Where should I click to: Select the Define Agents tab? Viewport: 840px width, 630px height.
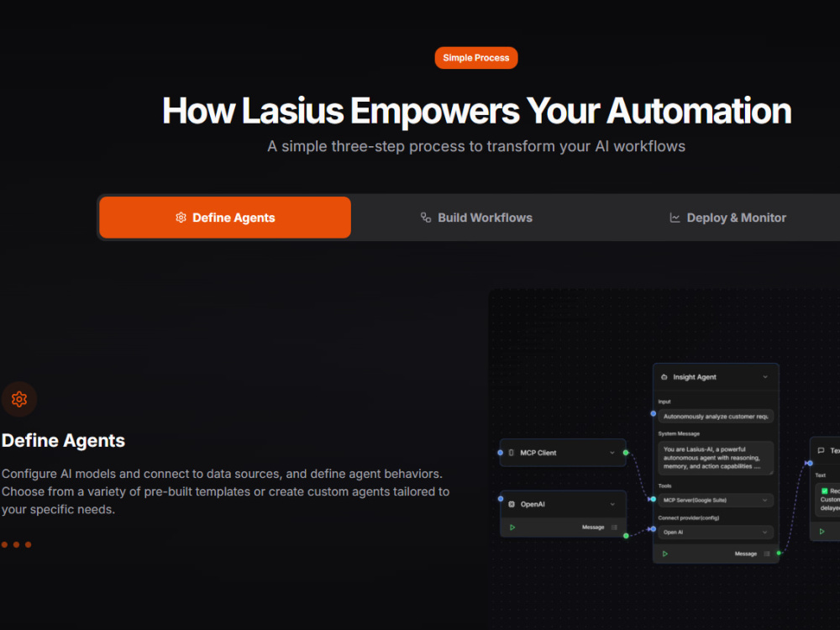click(x=225, y=218)
